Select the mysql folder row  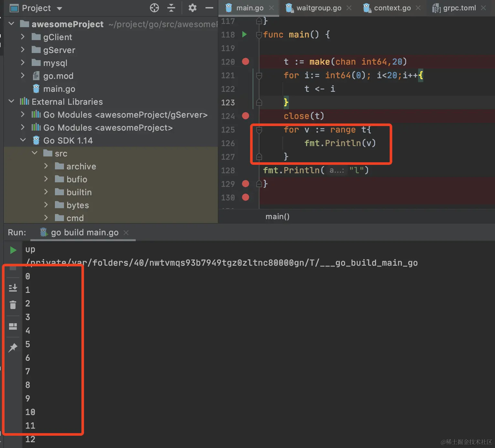(x=111, y=63)
